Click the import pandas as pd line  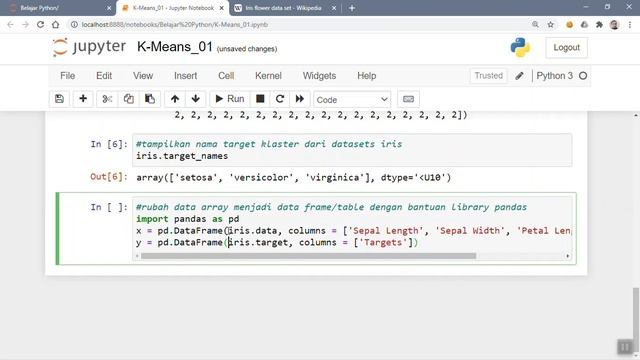pyautogui.click(x=188, y=219)
